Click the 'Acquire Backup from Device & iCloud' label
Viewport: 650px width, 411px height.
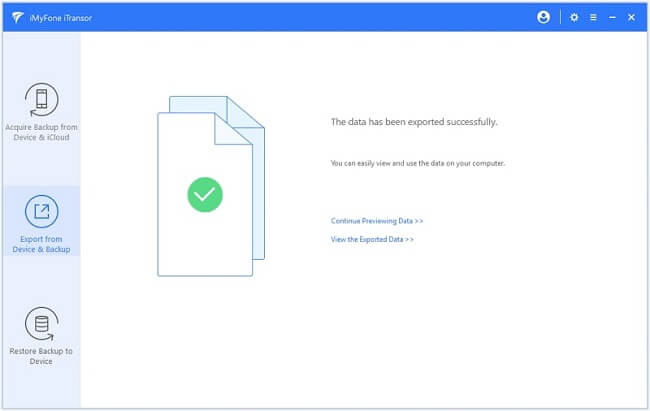pyautogui.click(x=41, y=132)
